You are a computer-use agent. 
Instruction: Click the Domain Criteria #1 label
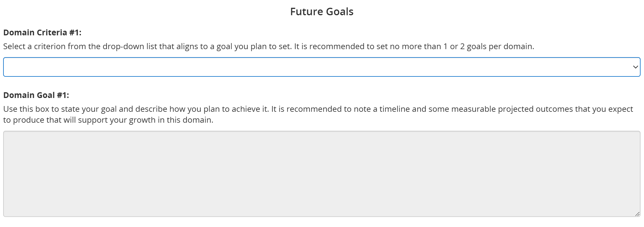tap(42, 32)
